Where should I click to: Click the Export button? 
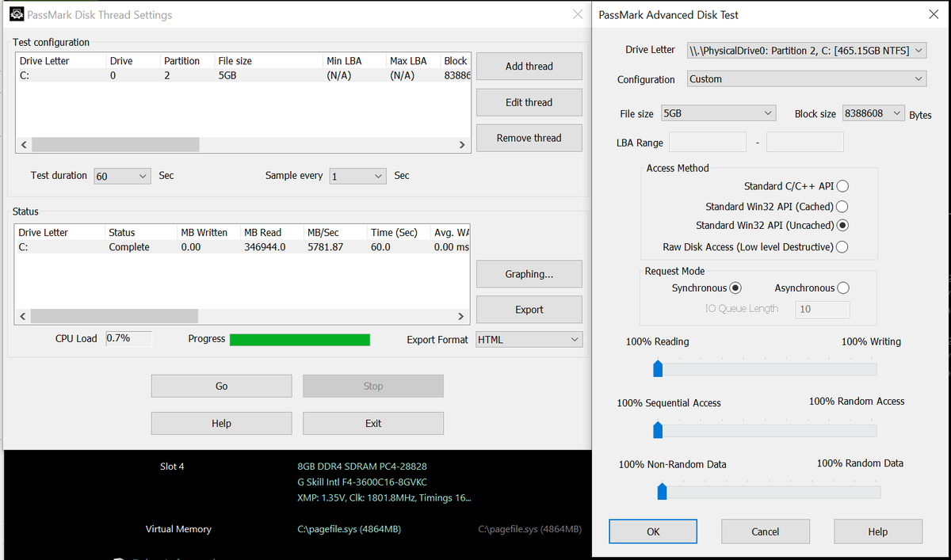(529, 310)
